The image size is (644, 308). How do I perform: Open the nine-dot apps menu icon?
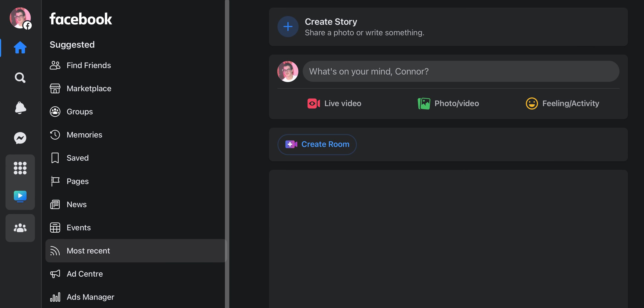click(20, 168)
